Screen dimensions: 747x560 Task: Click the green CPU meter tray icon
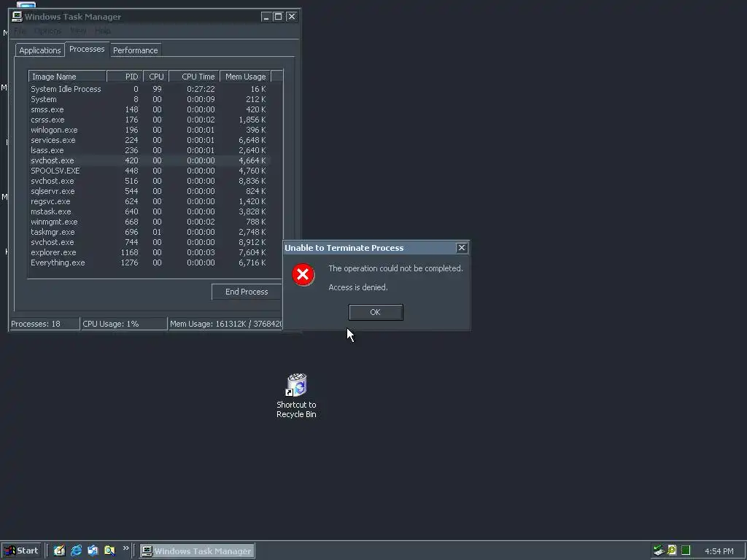click(x=686, y=551)
